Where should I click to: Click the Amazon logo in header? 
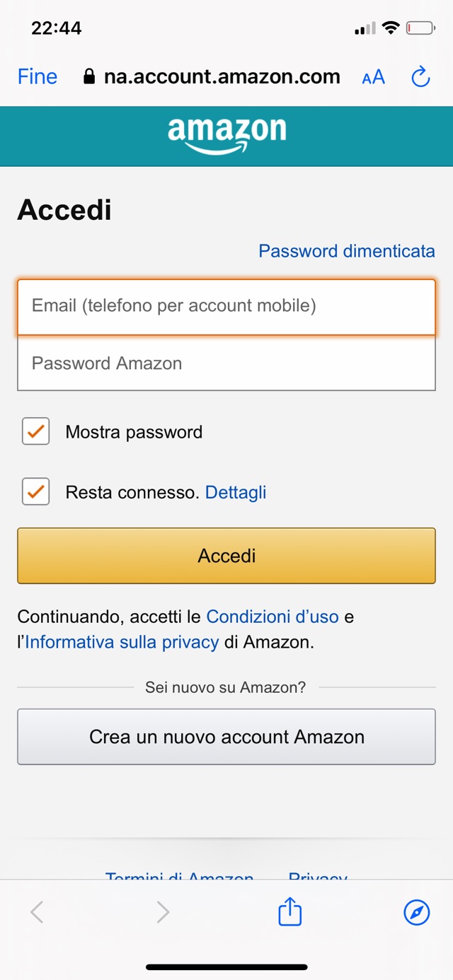click(x=226, y=134)
